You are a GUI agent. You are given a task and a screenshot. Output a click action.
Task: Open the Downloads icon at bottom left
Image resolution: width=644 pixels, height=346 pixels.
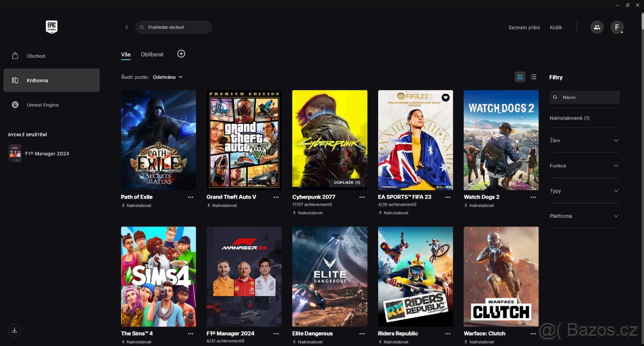pyautogui.click(x=14, y=330)
